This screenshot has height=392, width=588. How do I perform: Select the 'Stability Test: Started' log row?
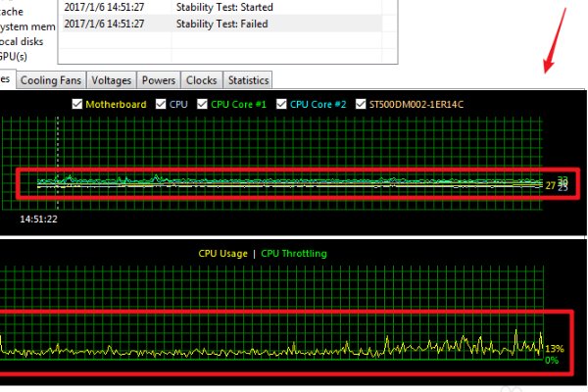pos(225,8)
